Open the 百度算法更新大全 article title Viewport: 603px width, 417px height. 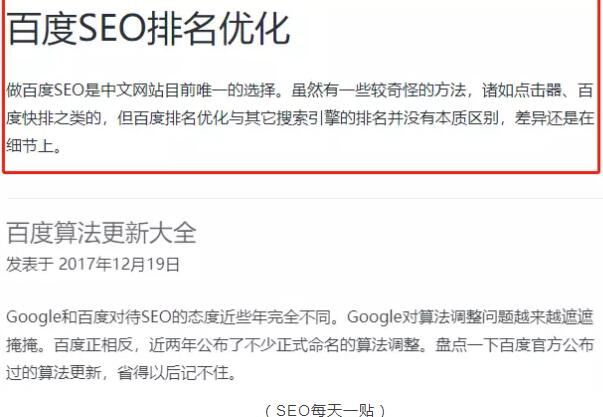102,233
